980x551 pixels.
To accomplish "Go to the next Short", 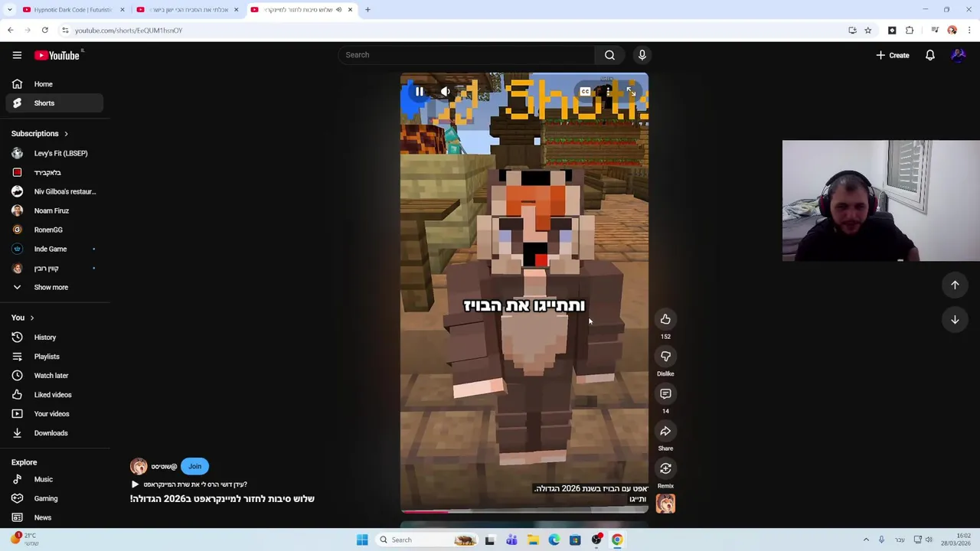I will (955, 320).
